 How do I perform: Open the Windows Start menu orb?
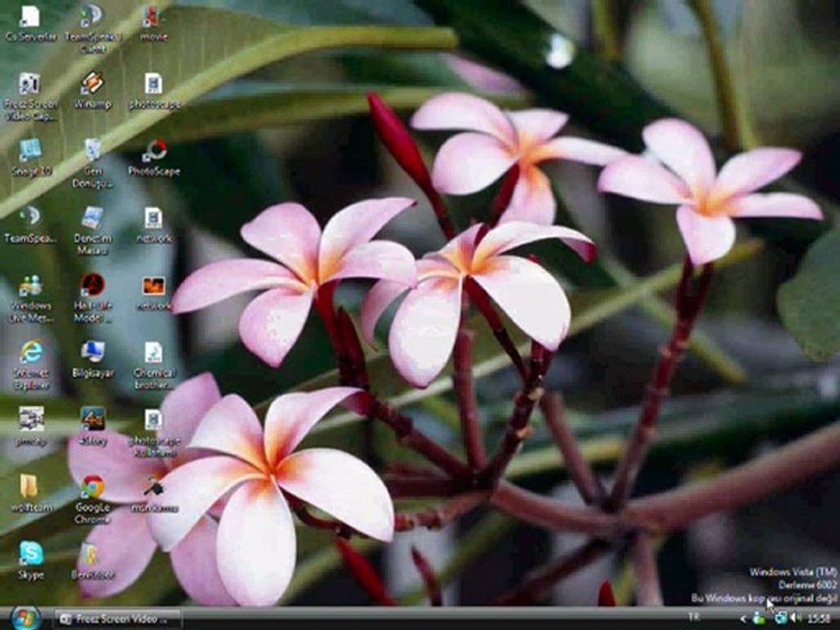25,619
